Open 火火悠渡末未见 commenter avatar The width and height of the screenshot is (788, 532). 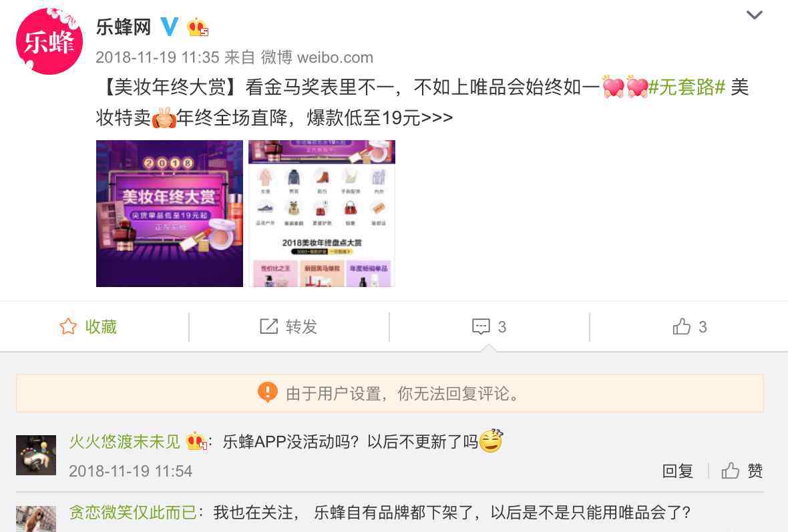35,455
